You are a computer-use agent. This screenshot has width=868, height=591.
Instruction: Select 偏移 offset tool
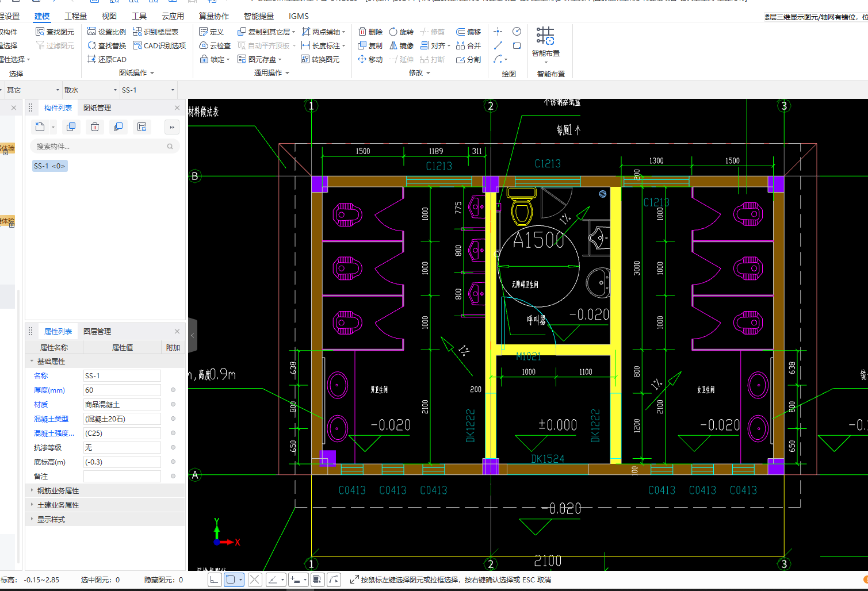pos(468,32)
